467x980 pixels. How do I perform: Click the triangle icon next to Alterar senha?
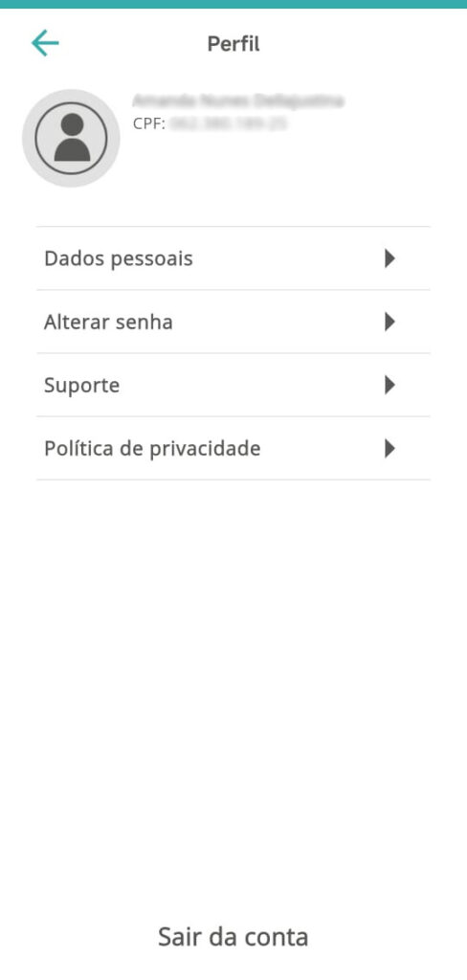[390, 322]
